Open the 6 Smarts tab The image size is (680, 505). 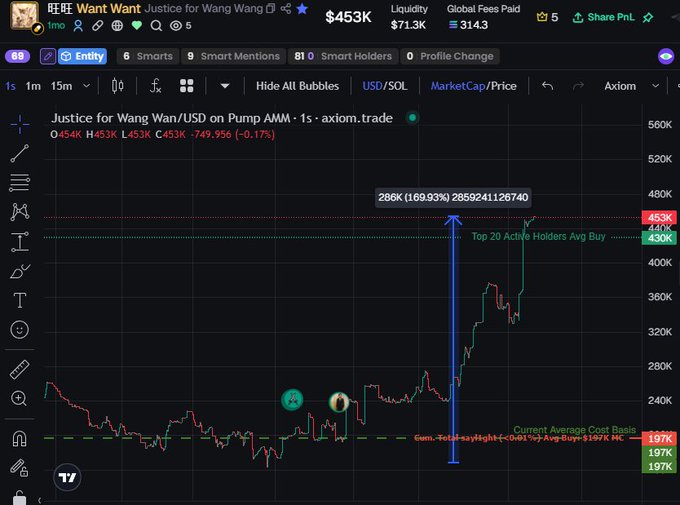(x=148, y=56)
